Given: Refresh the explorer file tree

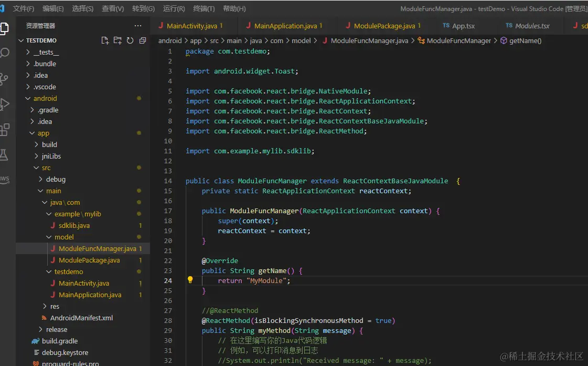Looking at the screenshot, I should (130, 40).
